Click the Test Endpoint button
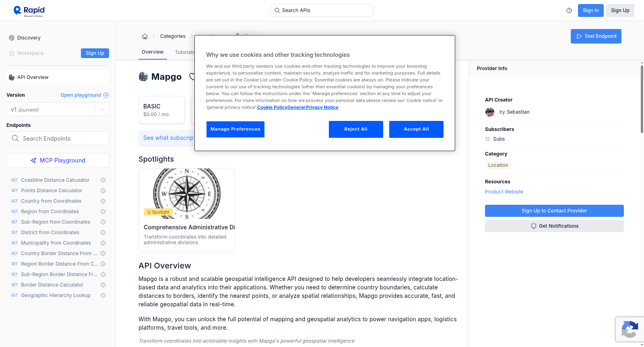 tap(596, 36)
